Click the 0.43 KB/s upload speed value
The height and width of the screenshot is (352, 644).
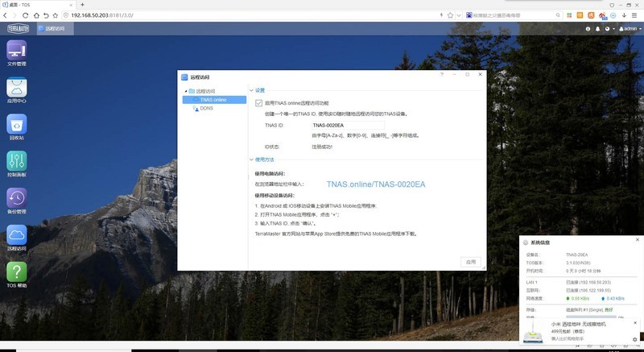[615, 298]
